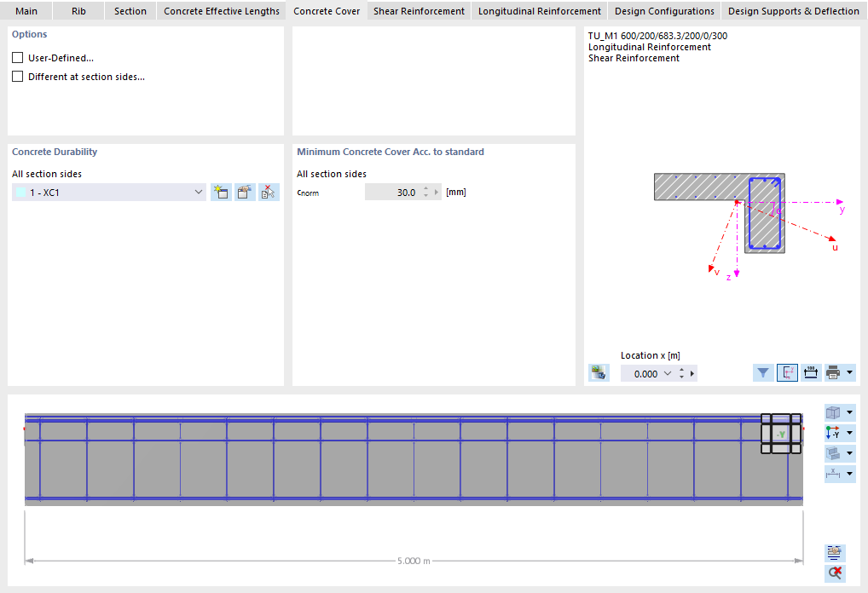The width and height of the screenshot is (868, 593).
Task: Click the Concrete Durability heading
Action: pyautogui.click(x=55, y=152)
